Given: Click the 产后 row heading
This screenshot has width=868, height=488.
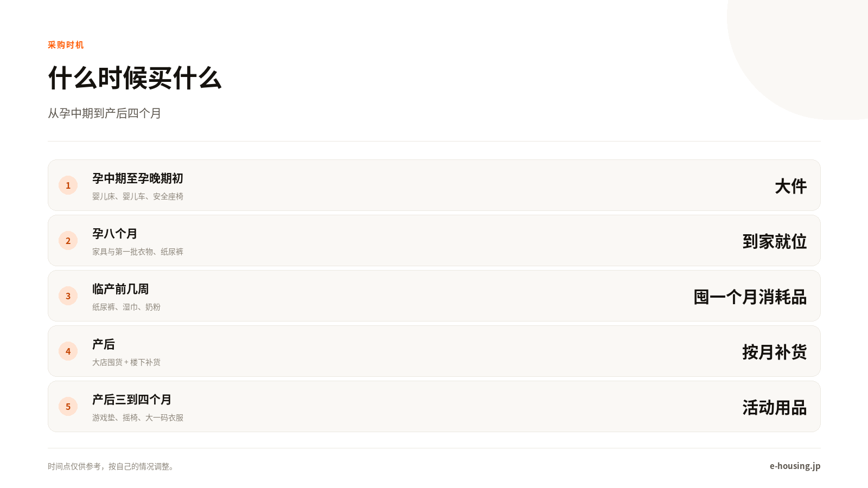Looking at the screenshot, I should tap(104, 344).
